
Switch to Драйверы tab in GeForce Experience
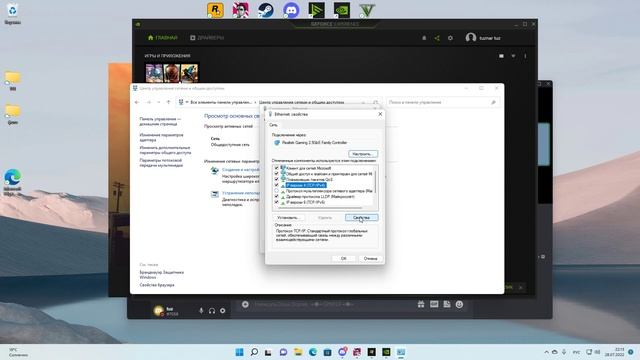tap(207, 38)
